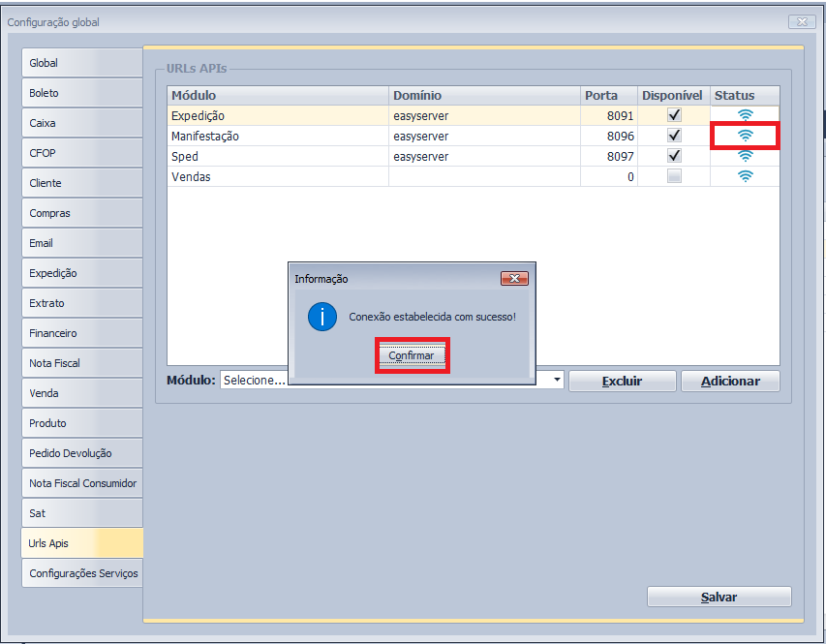Viewport: 826px width, 644px height.
Task: Click the Adicionar button
Action: coord(730,381)
